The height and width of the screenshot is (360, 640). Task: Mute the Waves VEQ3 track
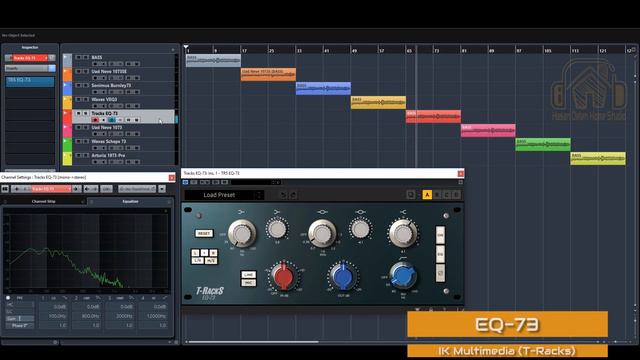(x=78, y=99)
